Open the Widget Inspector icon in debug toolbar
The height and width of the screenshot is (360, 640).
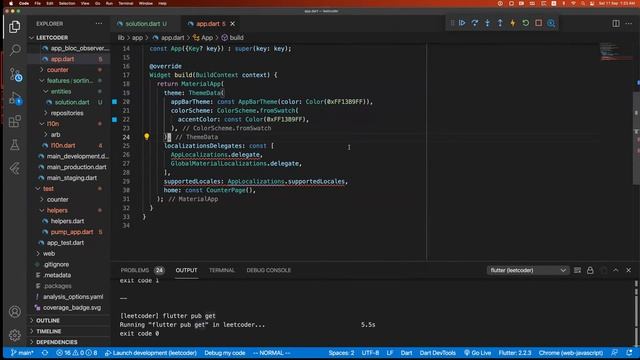[551, 23]
